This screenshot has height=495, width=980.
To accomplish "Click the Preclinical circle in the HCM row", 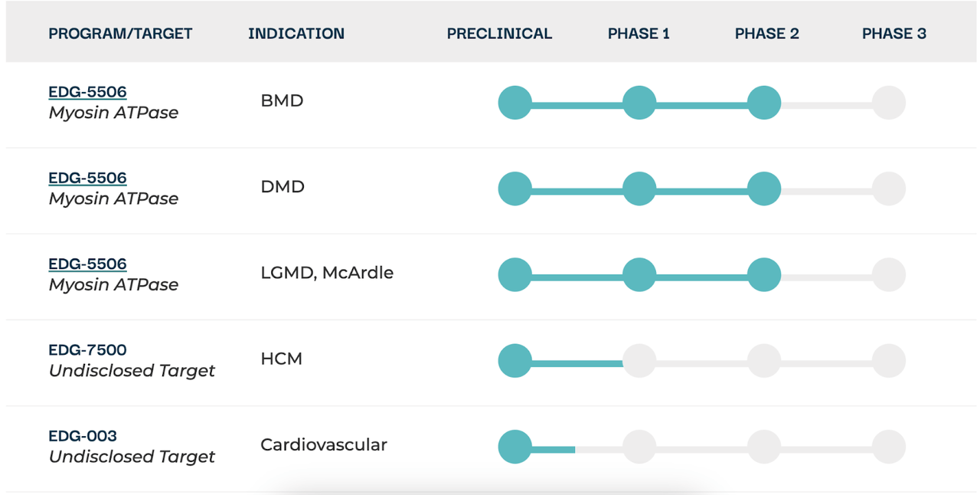I will (515, 361).
